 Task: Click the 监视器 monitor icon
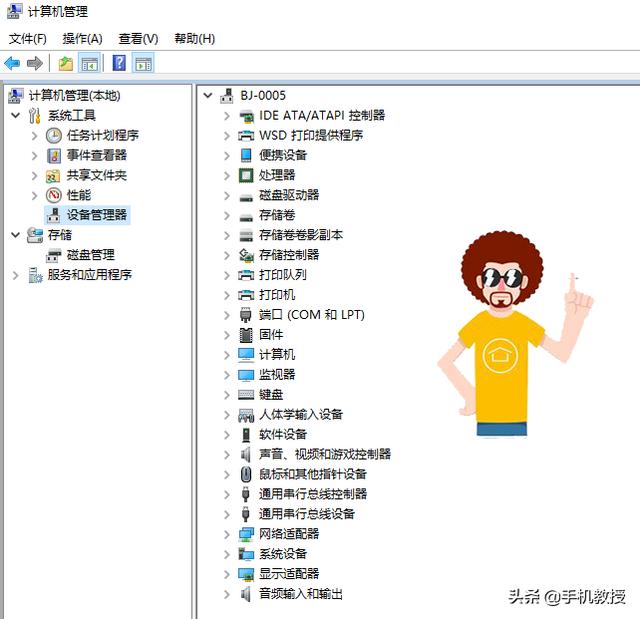[x=246, y=375]
